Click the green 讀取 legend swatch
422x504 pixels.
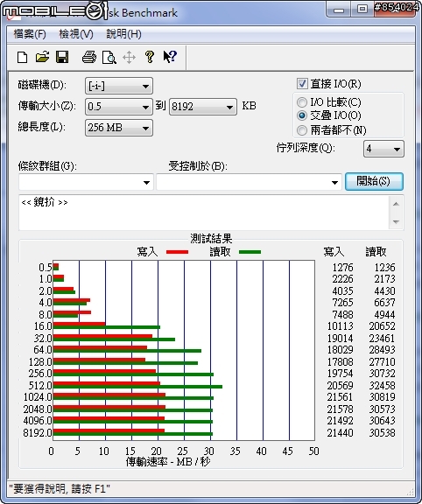point(250,252)
